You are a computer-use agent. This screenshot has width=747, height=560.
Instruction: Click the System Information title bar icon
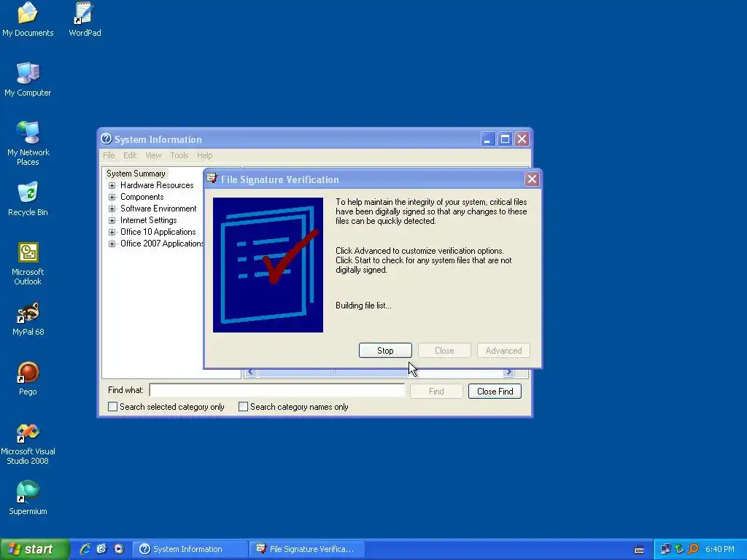pos(107,139)
